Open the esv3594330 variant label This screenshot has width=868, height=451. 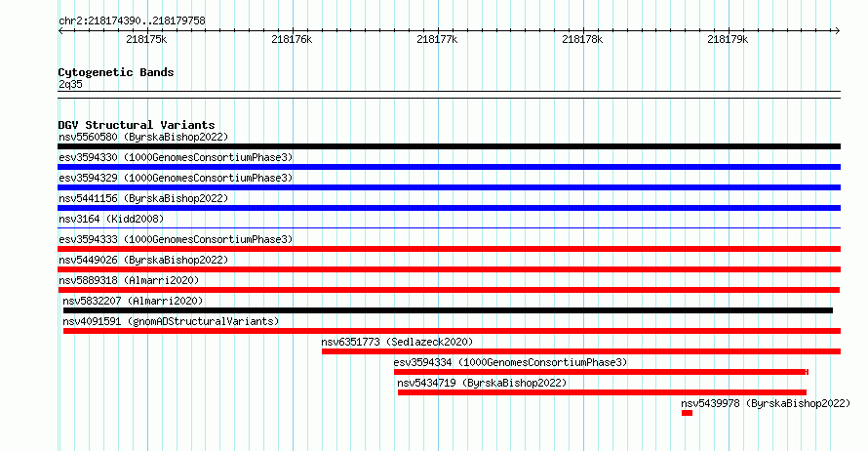[176, 157]
